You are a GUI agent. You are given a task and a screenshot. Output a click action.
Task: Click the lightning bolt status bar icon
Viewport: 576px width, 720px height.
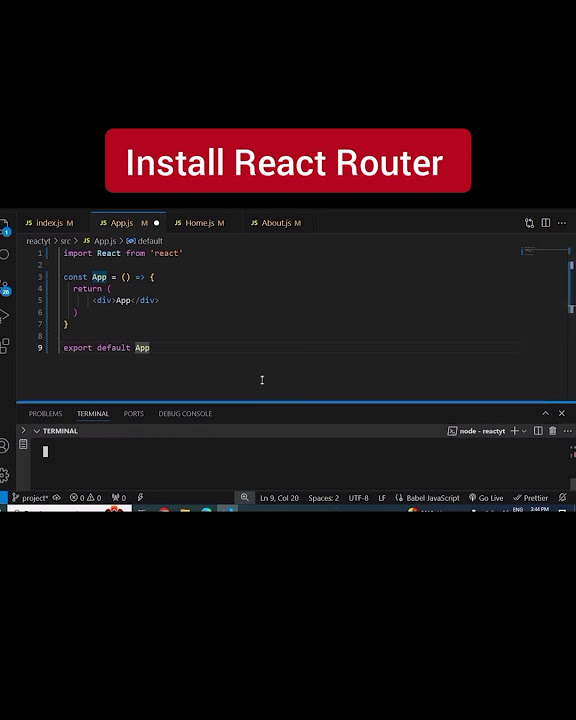pyautogui.click(x=140, y=497)
